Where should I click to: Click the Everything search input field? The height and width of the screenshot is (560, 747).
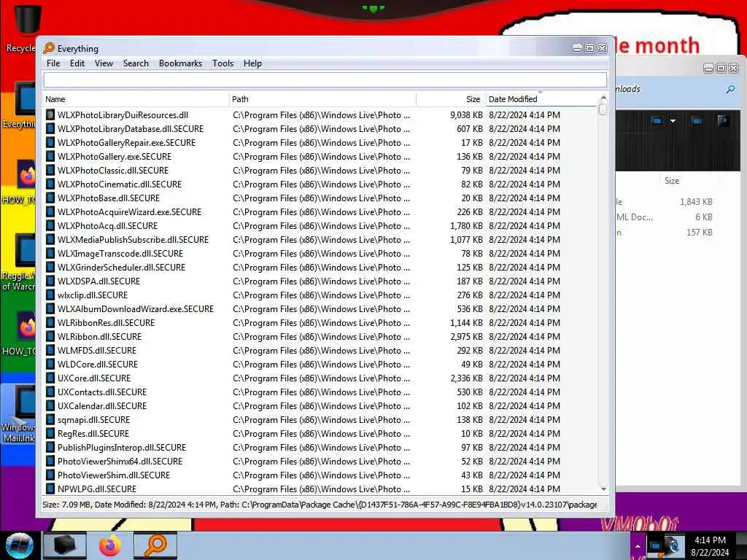325,79
